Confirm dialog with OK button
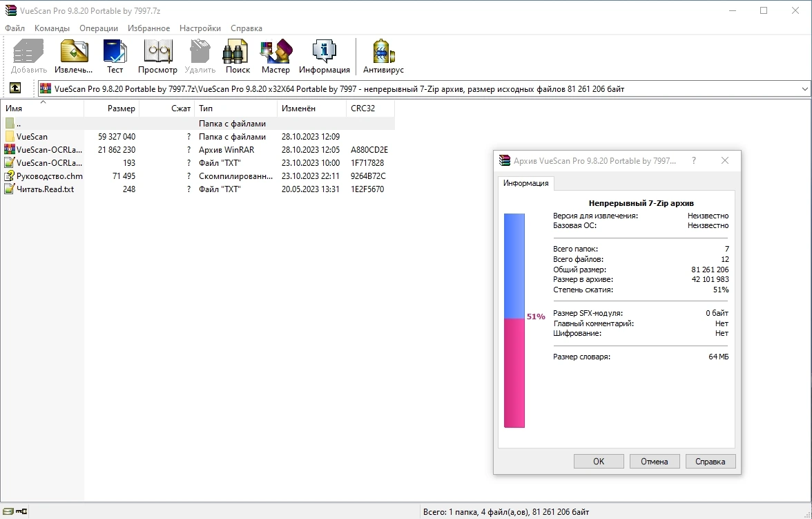 [x=599, y=462]
